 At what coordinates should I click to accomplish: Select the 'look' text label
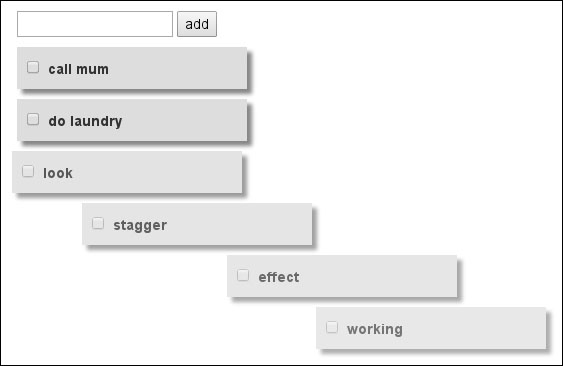tap(58, 173)
